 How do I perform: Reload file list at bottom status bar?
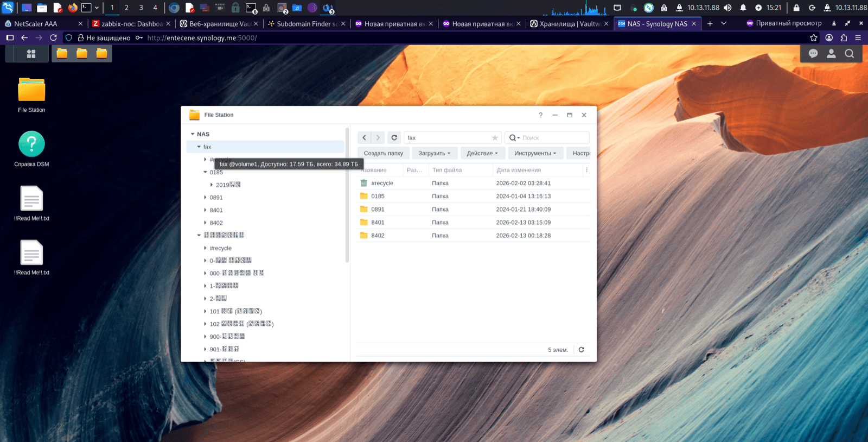click(x=582, y=350)
